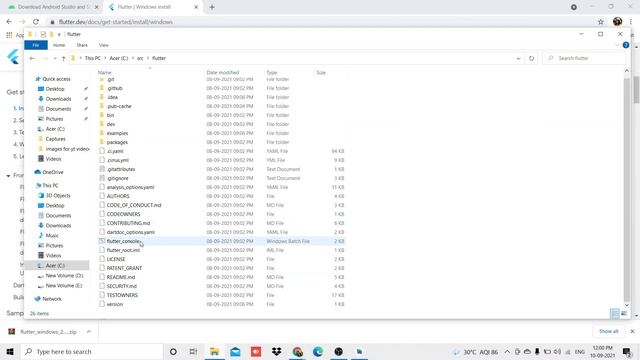This screenshot has height=360, width=640.
Task: Bookmark this page with star icon
Action: click(x=601, y=22)
